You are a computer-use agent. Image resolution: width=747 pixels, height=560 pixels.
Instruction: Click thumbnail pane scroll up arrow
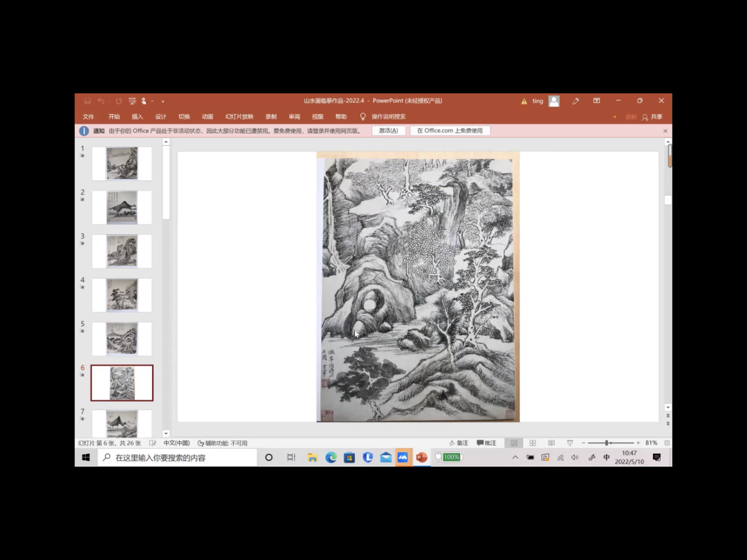166,142
